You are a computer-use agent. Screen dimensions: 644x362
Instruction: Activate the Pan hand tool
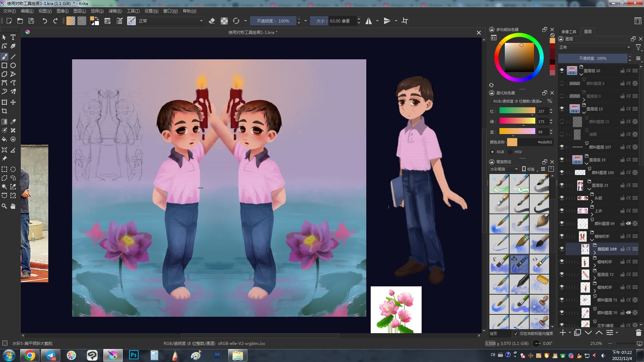point(13,206)
